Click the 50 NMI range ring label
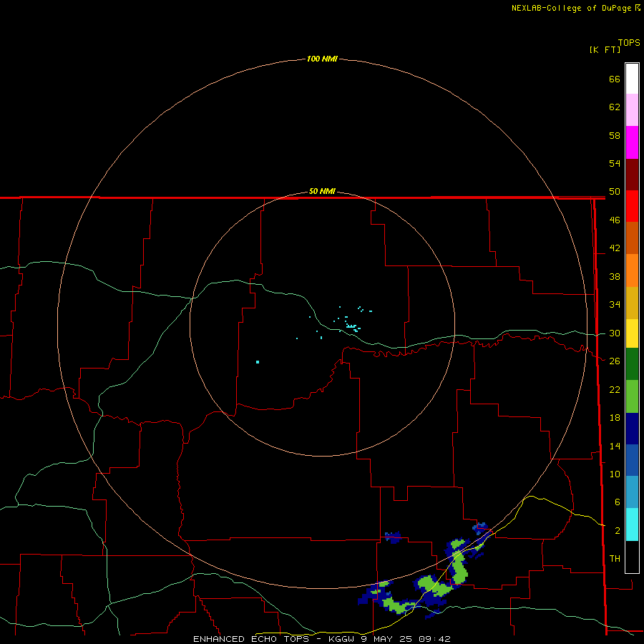 click(322, 191)
